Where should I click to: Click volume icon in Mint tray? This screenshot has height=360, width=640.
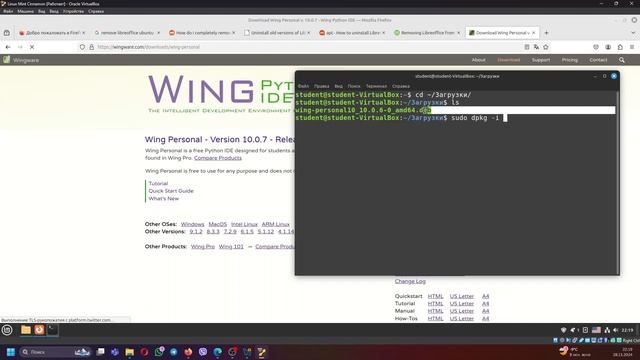click(x=616, y=330)
